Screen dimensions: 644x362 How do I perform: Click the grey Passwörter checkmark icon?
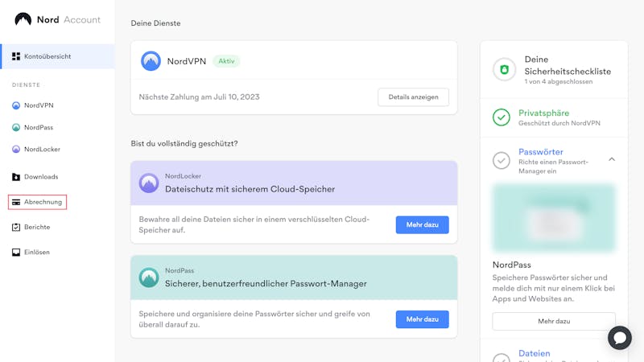pyautogui.click(x=501, y=160)
